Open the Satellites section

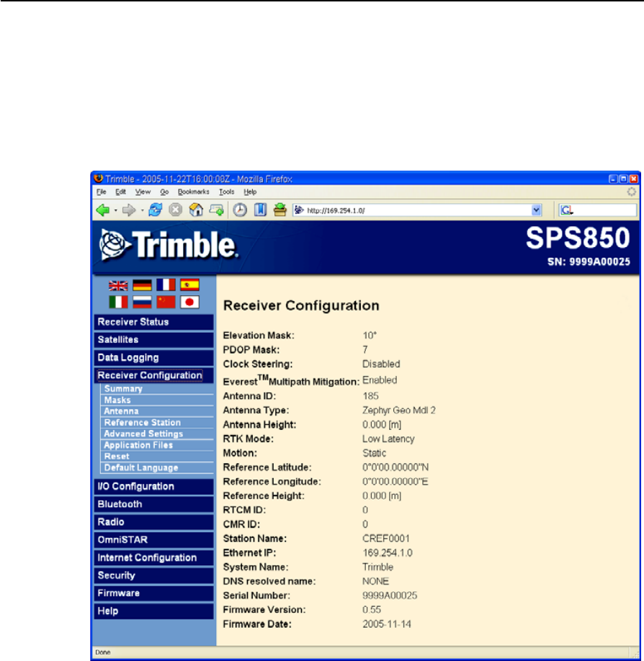click(154, 340)
